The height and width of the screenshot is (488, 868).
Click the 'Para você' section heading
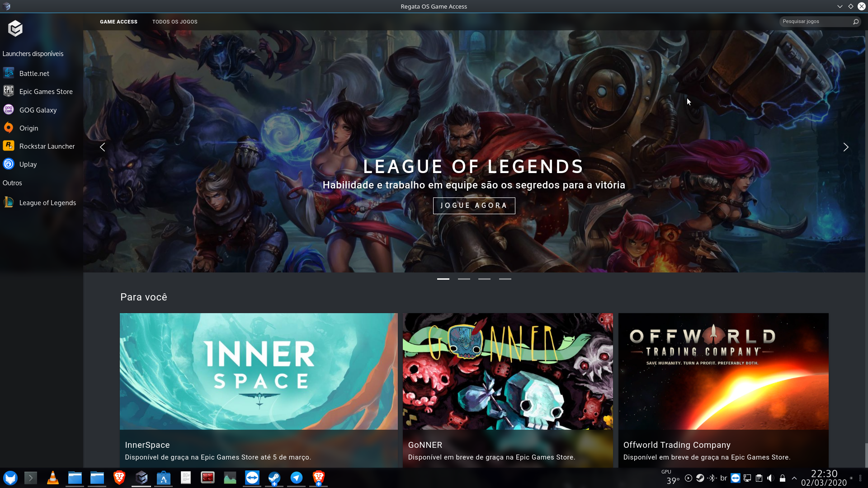[x=144, y=297]
